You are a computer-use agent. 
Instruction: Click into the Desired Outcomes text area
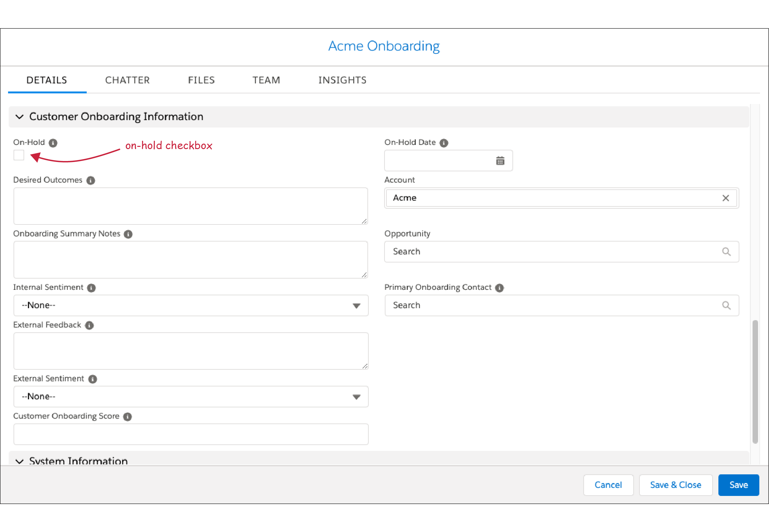[191, 206]
